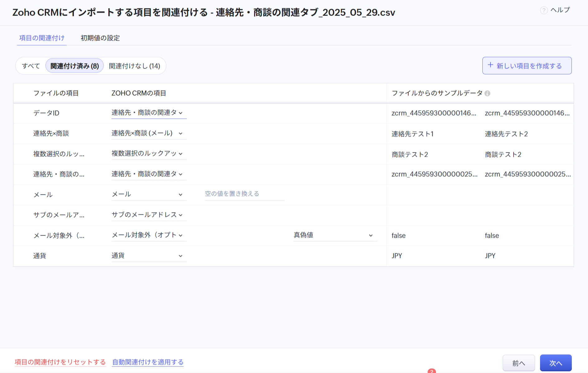The image size is (588, 373).
Task: Click 空の値を置き換える input field
Action: (x=244, y=194)
